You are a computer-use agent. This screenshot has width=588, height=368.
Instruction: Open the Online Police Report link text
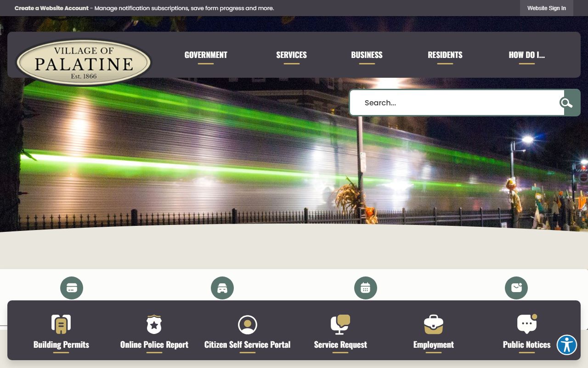(x=154, y=345)
